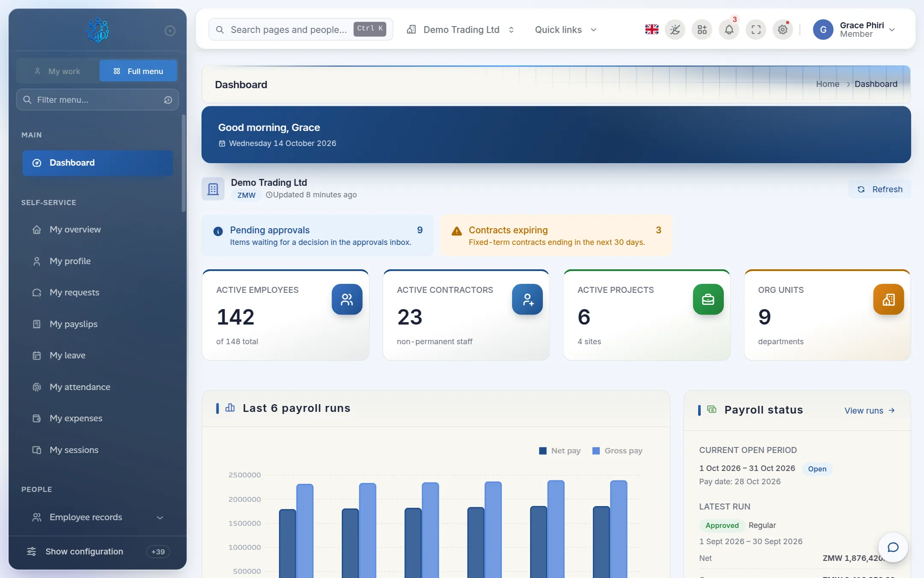Click the sidebar vertical scrollbar
The image size is (924, 578).
click(184, 163)
